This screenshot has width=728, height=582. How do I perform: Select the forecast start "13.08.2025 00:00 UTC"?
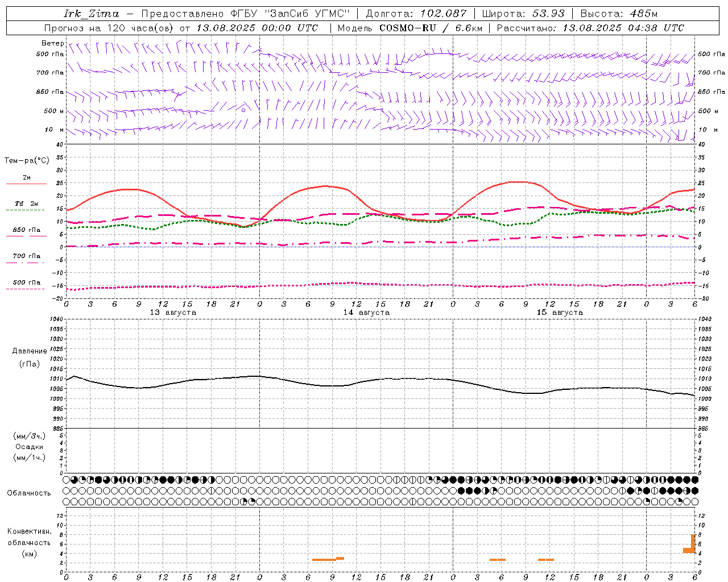tap(257, 28)
